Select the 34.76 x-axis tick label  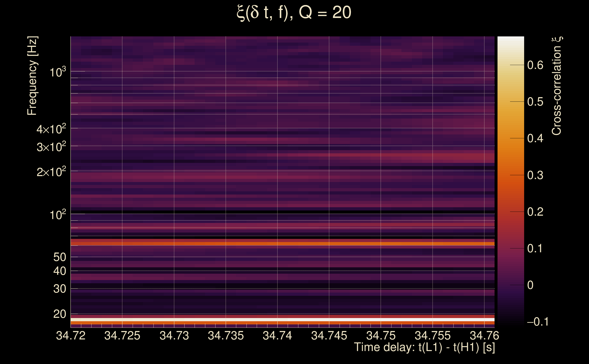pos(484,336)
